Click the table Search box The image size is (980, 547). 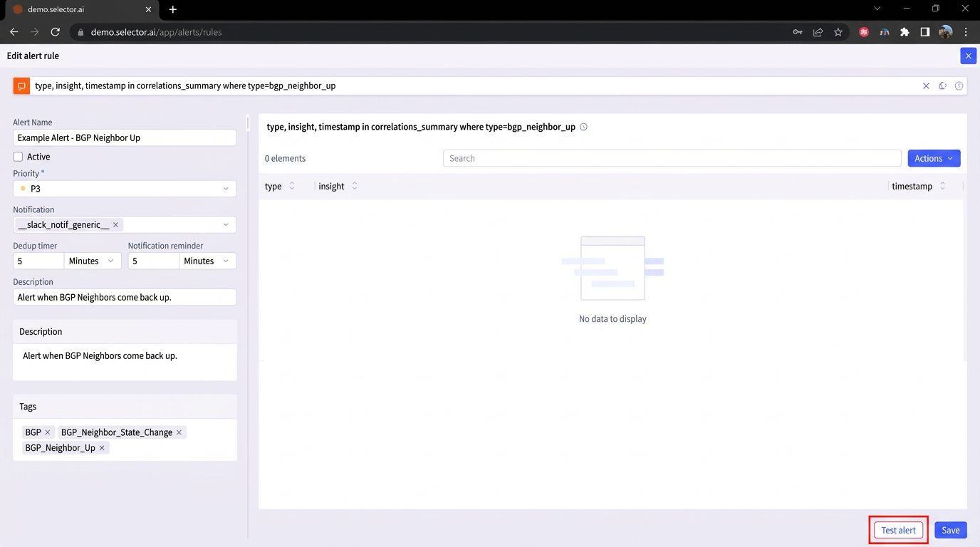point(672,158)
